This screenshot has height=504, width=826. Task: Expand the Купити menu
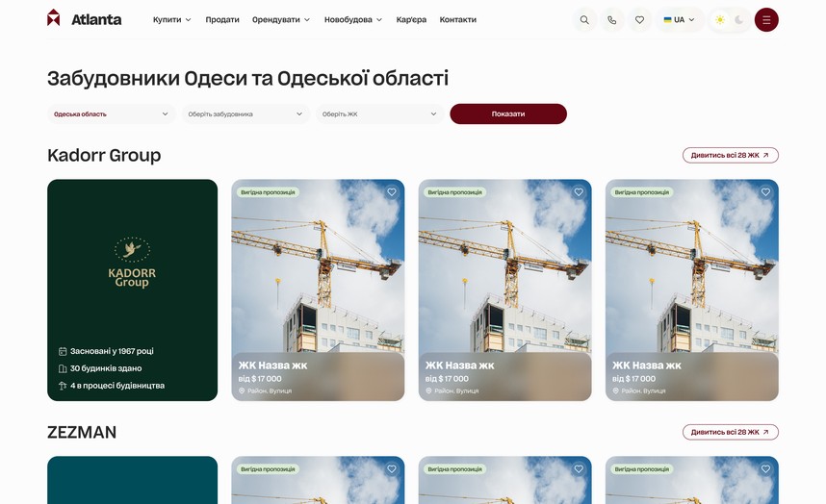[x=171, y=20]
